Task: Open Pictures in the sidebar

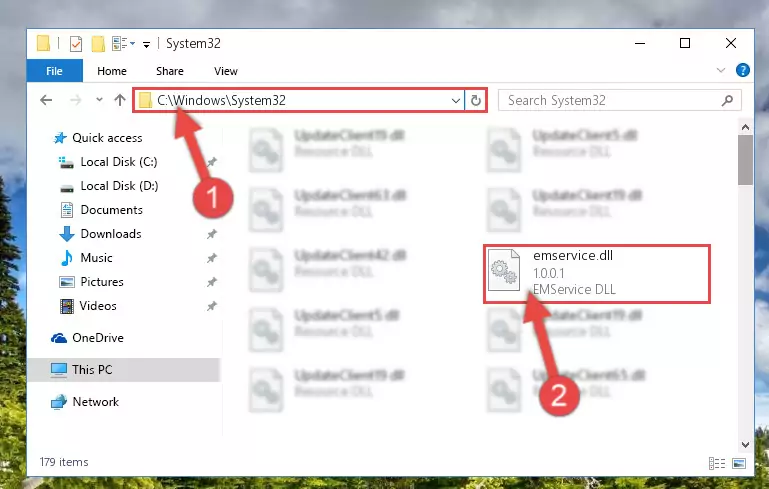Action: (x=102, y=282)
